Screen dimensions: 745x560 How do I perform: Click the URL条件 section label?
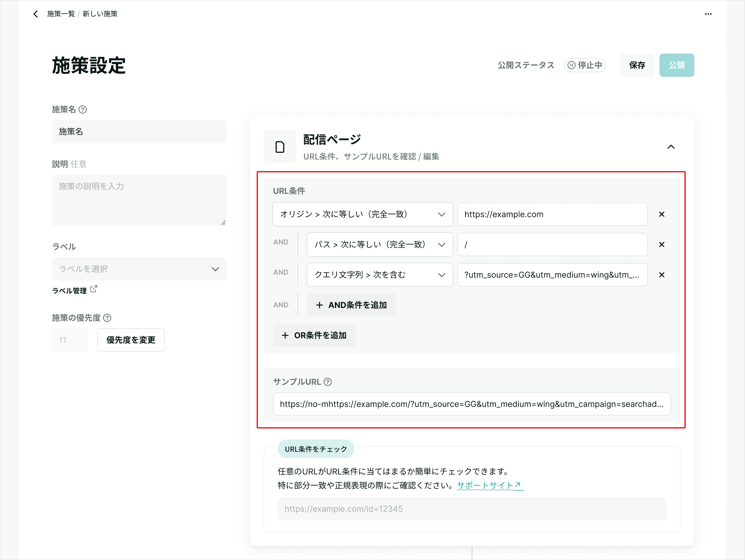coord(289,191)
